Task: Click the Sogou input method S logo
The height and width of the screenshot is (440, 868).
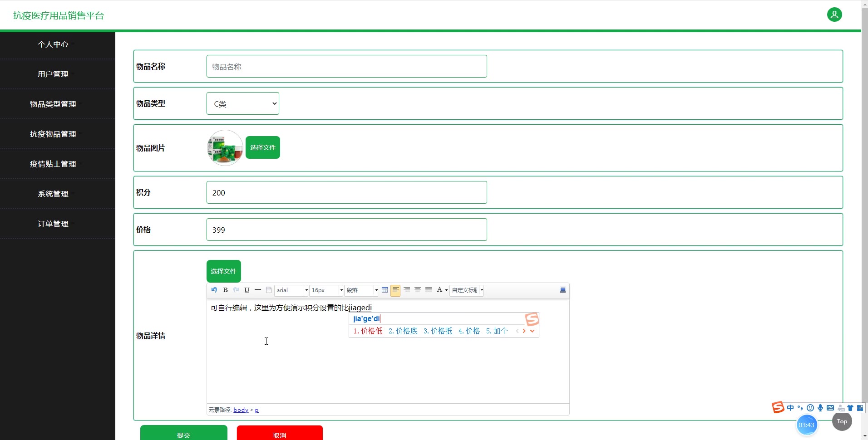Action: tap(778, 407)
